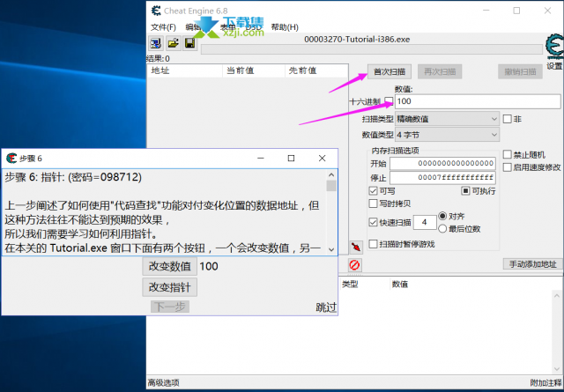This screenshot has width=564, height=392.
Task: Click the red arrow add-to-list icon
Action: coord(356,248)
